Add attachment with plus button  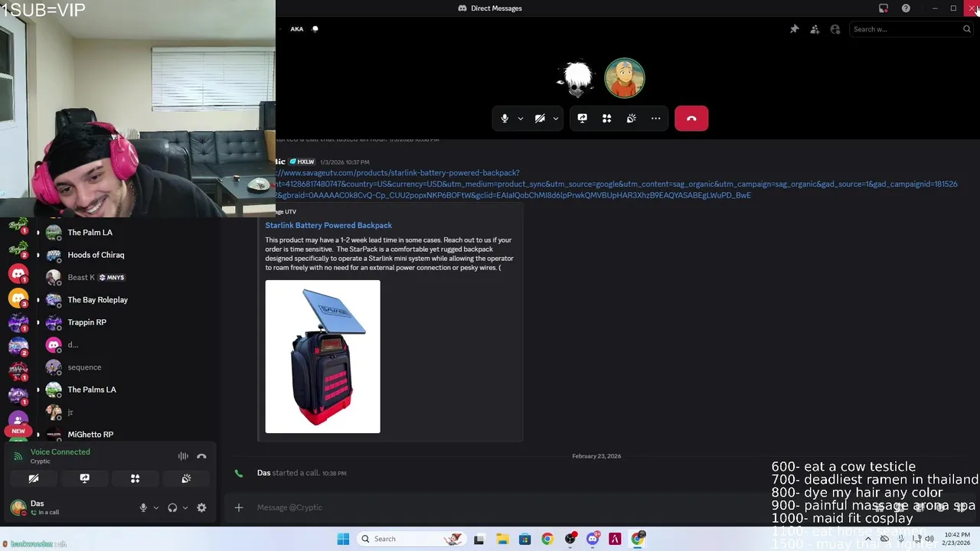point(239,507)
